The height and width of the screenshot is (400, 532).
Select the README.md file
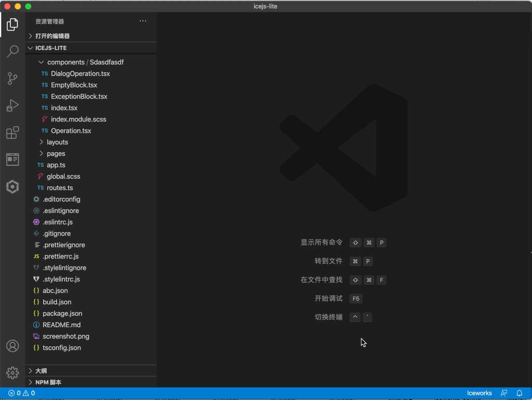(61, 325)
